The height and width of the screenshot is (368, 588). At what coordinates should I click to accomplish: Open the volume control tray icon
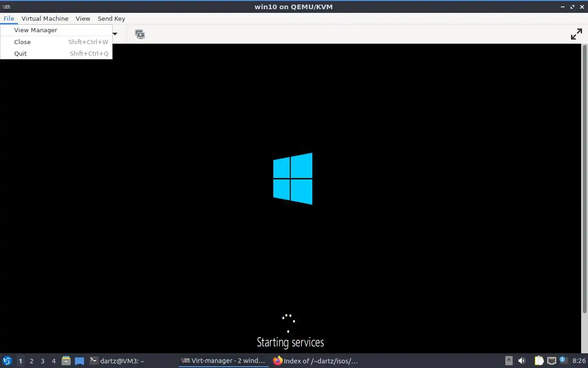(x=522, y=361)
